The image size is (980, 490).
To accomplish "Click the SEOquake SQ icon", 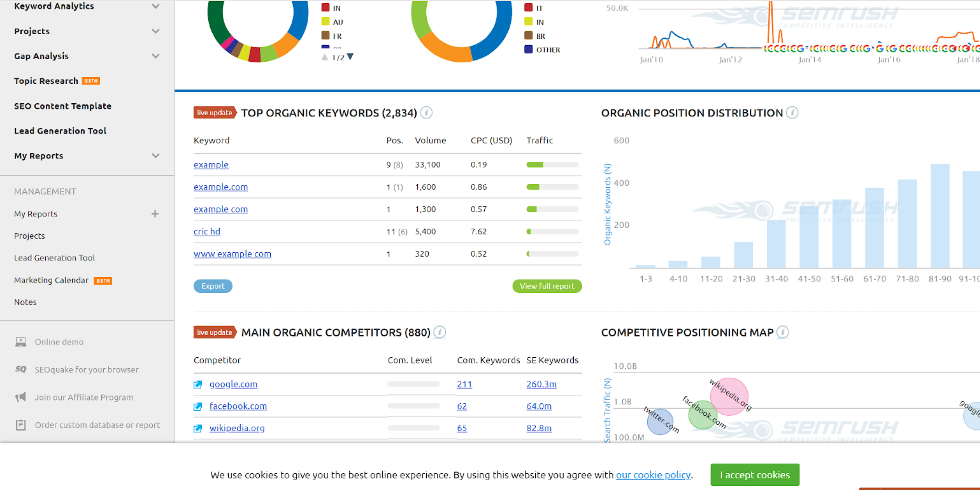I will [x=21, y=370].
